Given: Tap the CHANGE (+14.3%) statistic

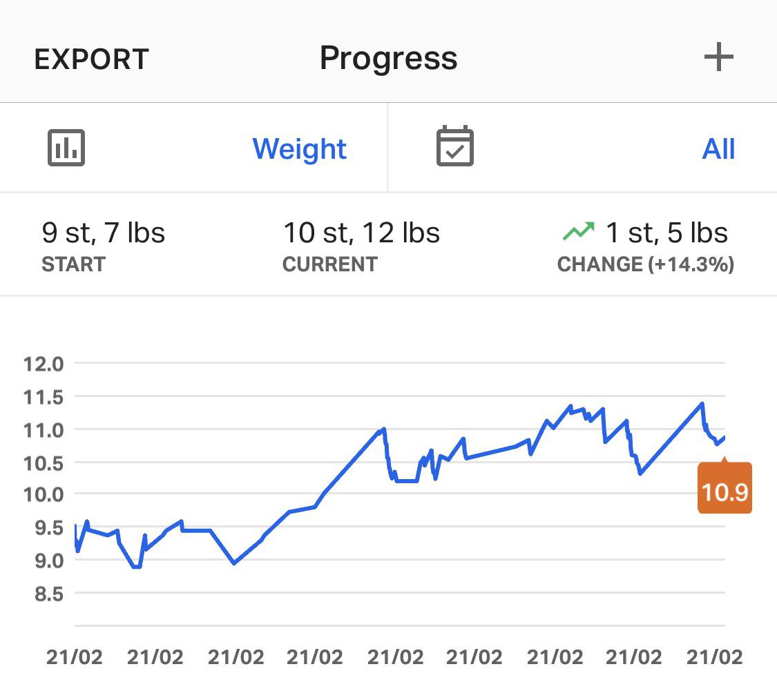Looking at the screenshot, I should point(645,264).
